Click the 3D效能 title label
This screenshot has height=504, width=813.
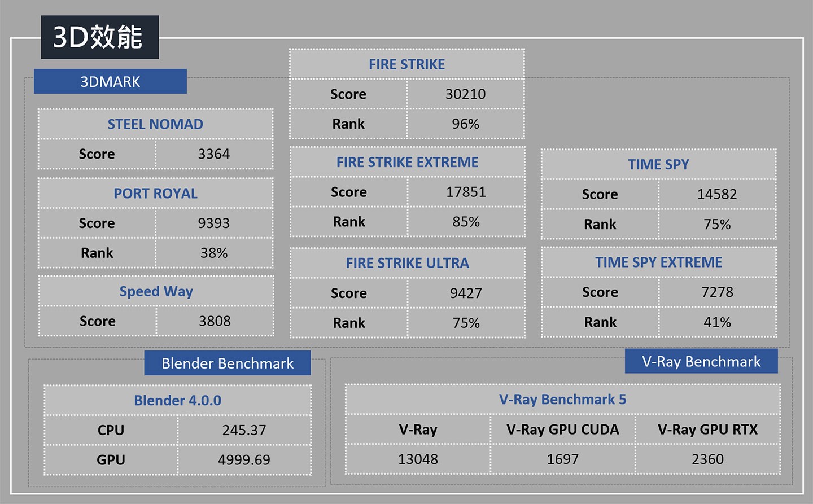tap(100, 37)
